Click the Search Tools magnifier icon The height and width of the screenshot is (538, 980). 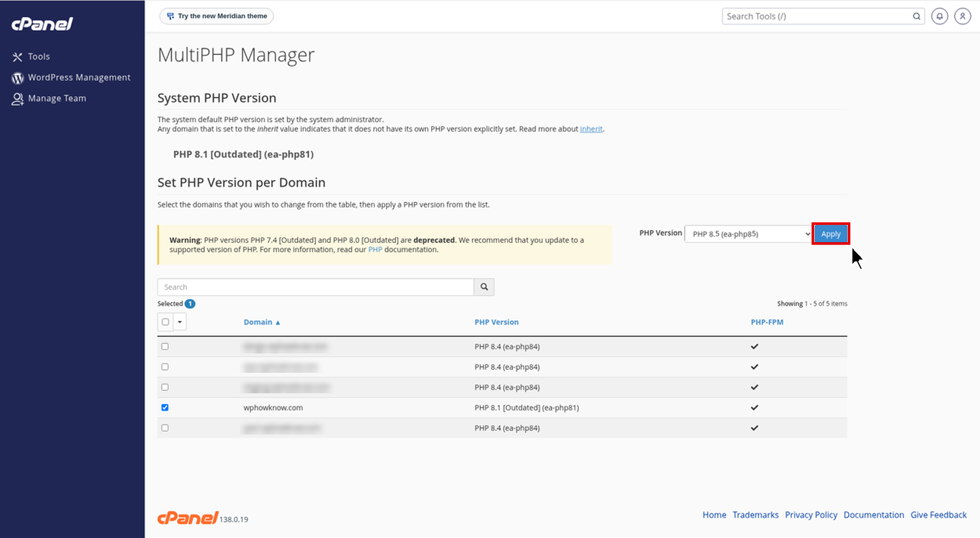tap(917, 16)
